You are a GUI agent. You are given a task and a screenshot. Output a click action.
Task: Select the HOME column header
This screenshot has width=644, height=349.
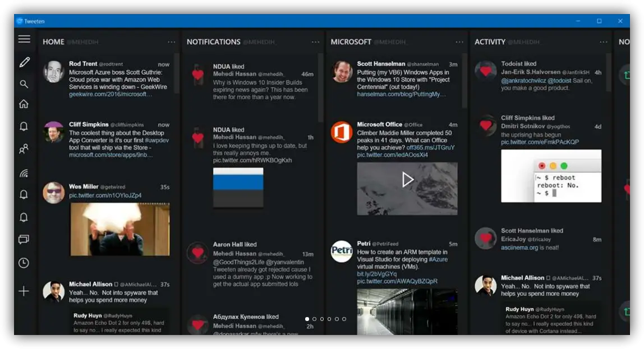53,42
